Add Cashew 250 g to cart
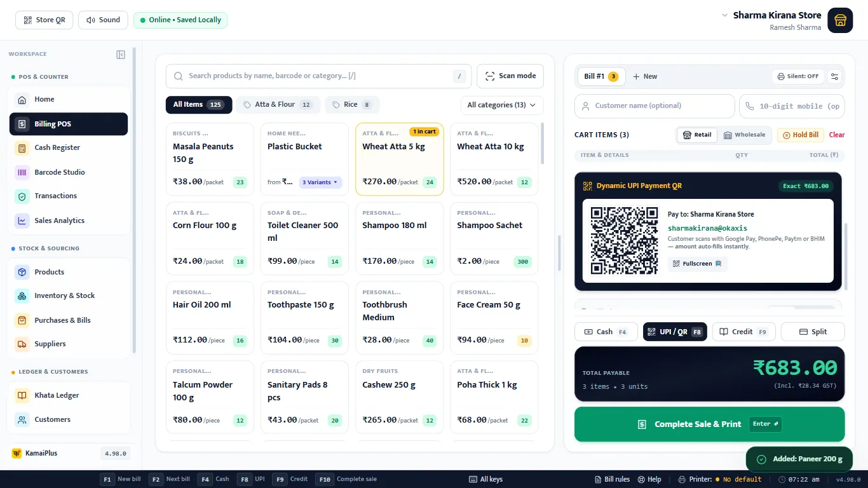The image size is (868, 488). (x=399, y=397)
